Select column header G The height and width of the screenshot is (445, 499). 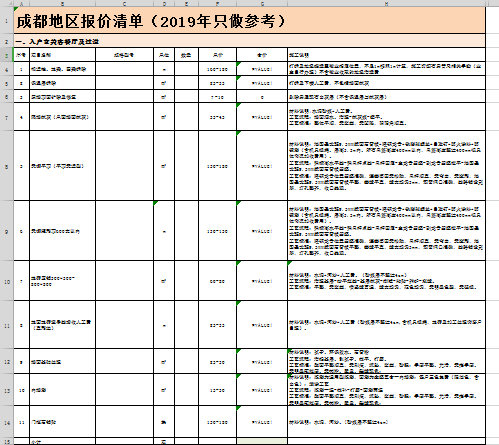262,3
